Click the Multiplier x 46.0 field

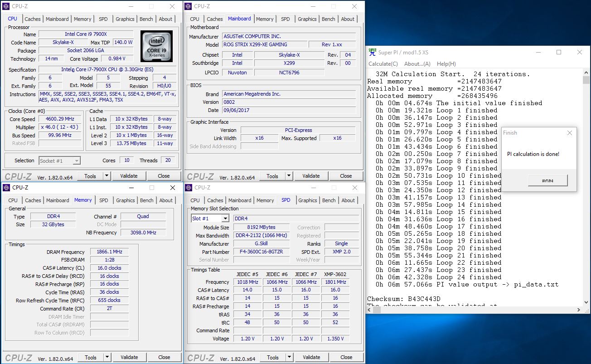coord(60,127)
